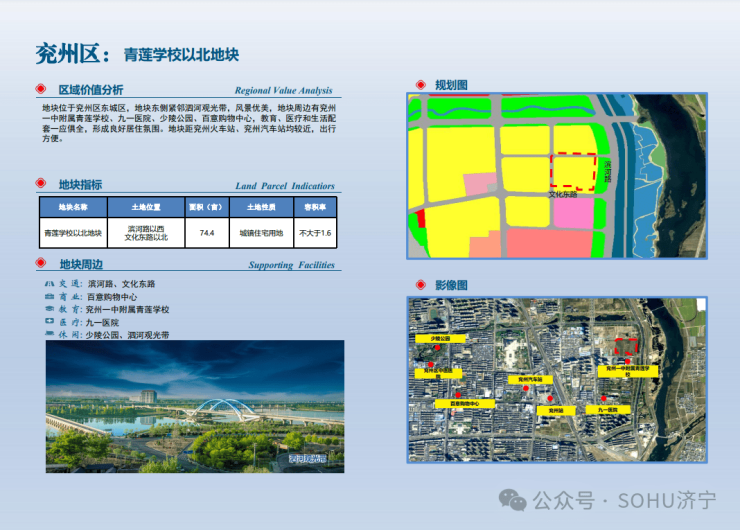Select the 容积率 table header cell
Viewport: 740px width, 530px height.
pyautogui.click(x=314, y=207)
